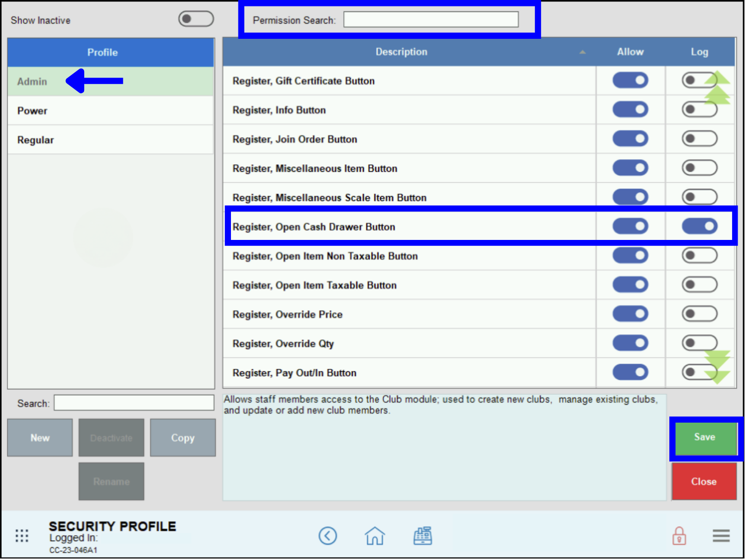The width and height of the screenshot is (745, 560).
Task: Click the New profile button
Action: click(x=40, y=438)
